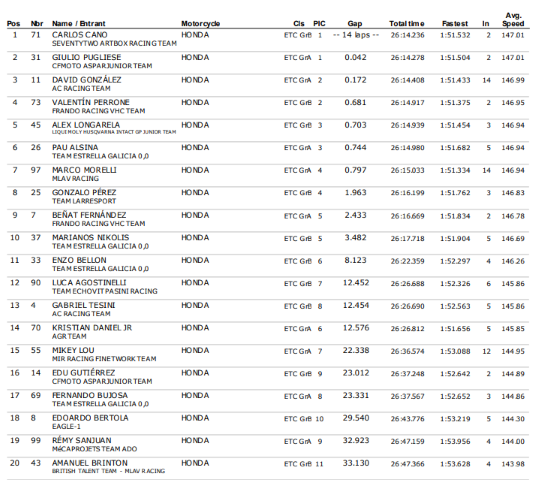
Task: Select the gap value 12.576
Action: click(x=356, y=328)
